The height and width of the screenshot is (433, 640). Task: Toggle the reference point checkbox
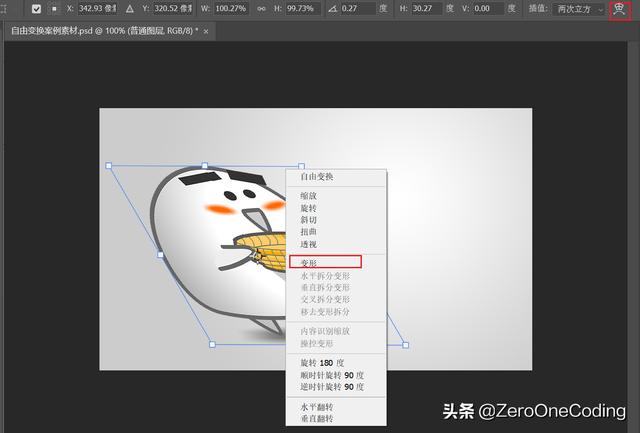point(37,9)
